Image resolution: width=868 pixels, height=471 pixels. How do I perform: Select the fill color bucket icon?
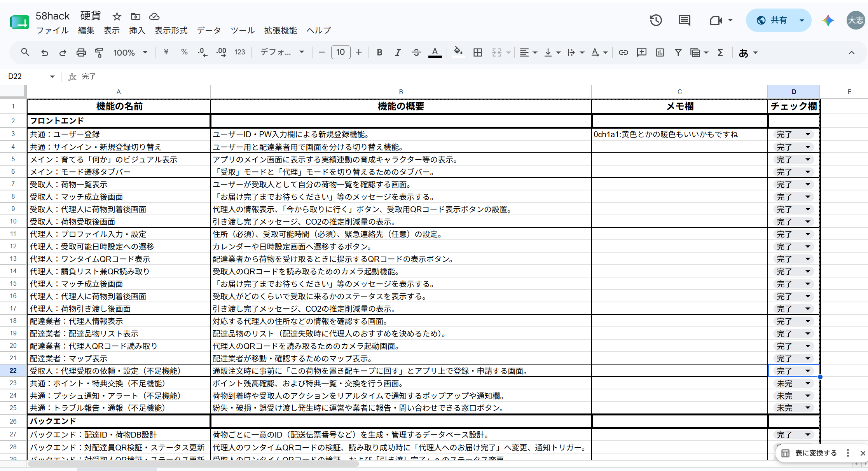click(458, 52)
